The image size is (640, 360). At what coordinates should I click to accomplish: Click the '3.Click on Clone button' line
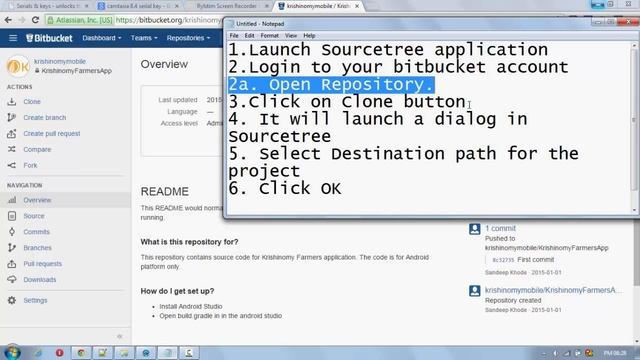(x=347, y=102)
